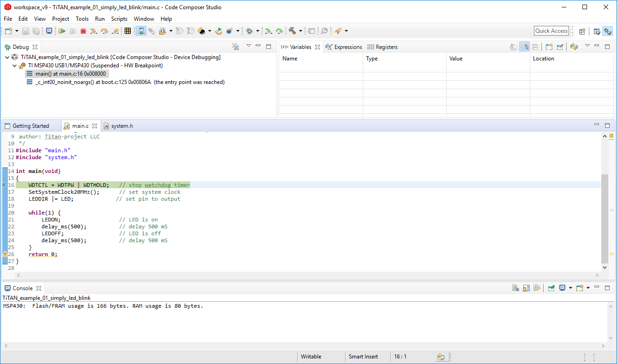
Task: Click the grid table toolbar icon
Action: [128, 31]
